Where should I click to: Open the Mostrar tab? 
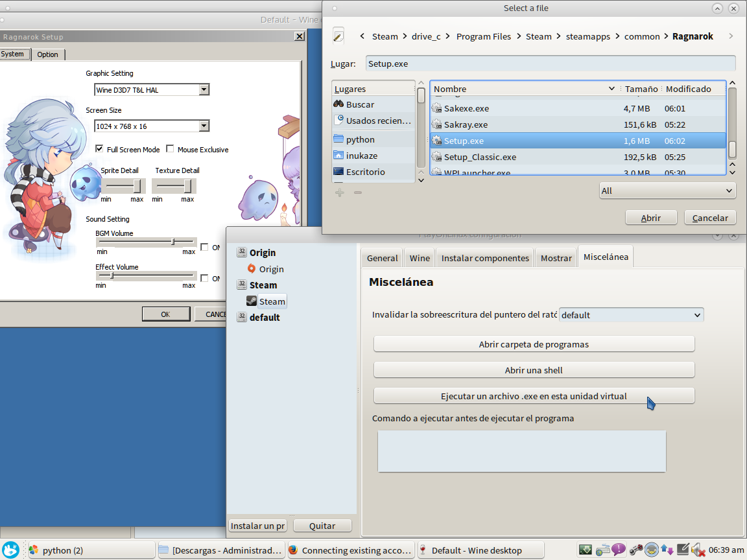point(556,258)
